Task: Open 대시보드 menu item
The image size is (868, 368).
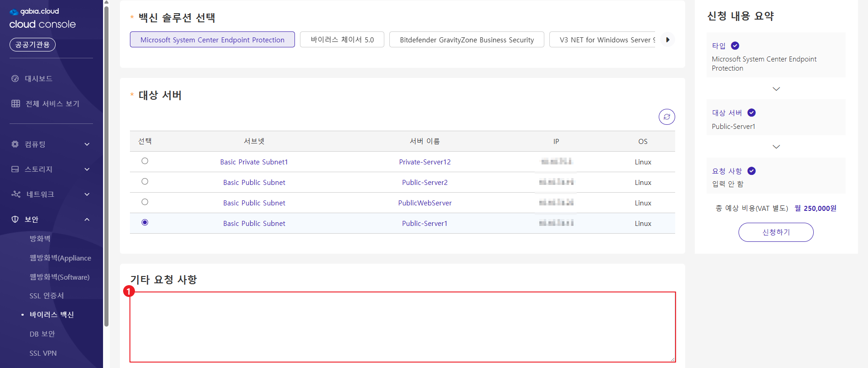Action: (38, 78)
